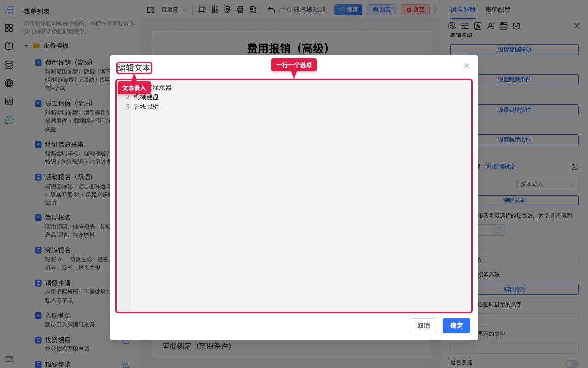Viewport: 588px width, 368px height.
Task: Open the code brackets icon in left sidebar
Action: point(9,102)
